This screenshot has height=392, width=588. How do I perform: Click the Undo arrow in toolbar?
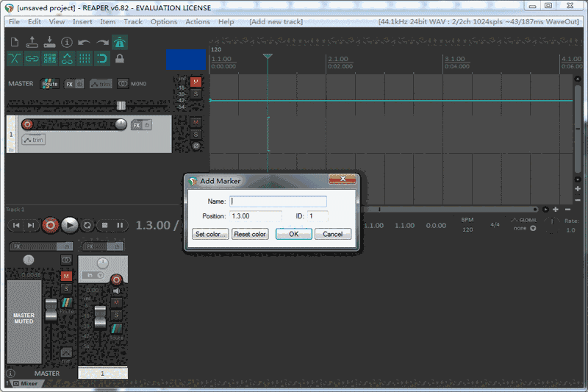pos(85,42)
